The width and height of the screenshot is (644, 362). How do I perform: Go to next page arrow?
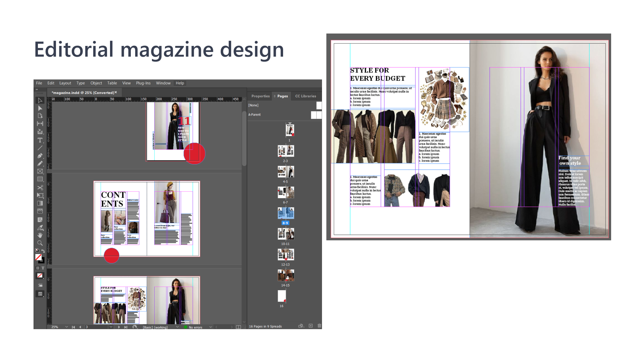pos(119,327)
